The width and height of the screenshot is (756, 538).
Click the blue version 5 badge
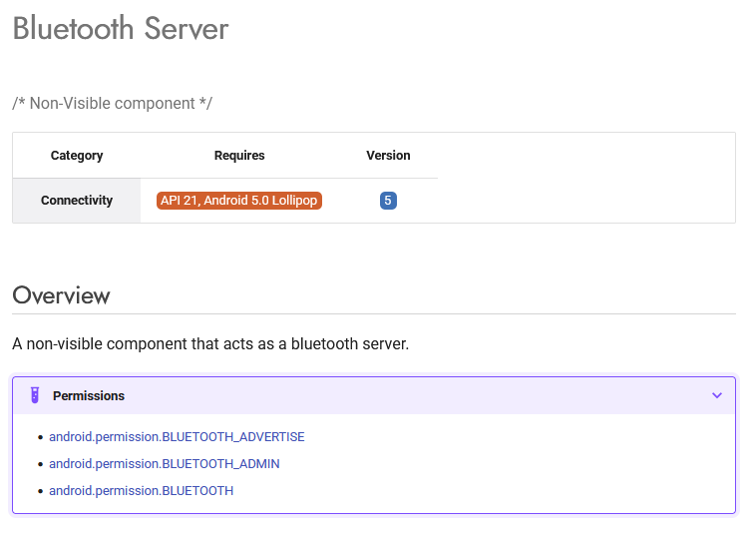388,201
